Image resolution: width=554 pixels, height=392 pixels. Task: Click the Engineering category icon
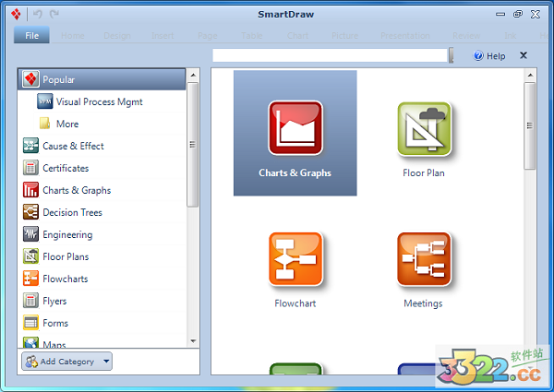[x=30, y=234]
